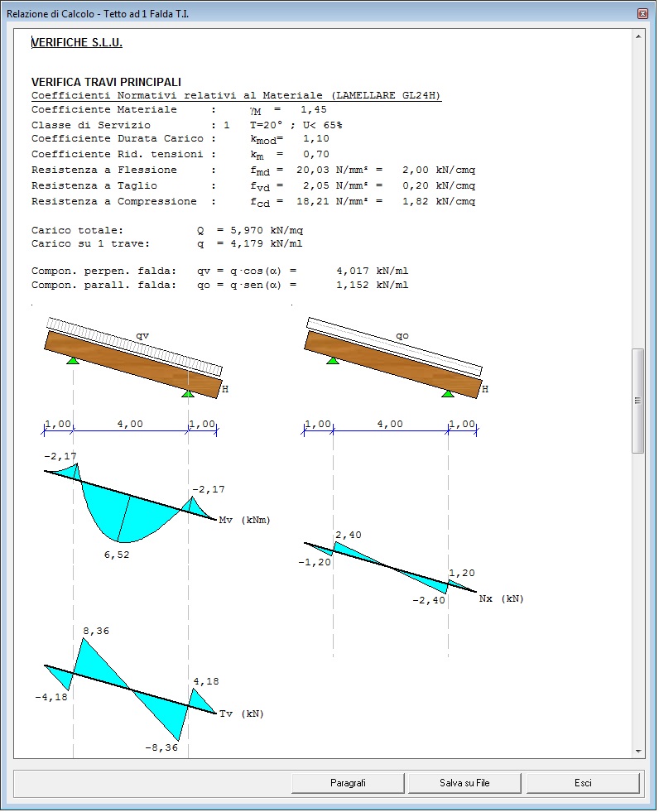Click the Compon. perpen. falda label
This screenshot has height=812, width=659.
coord(104,271)
